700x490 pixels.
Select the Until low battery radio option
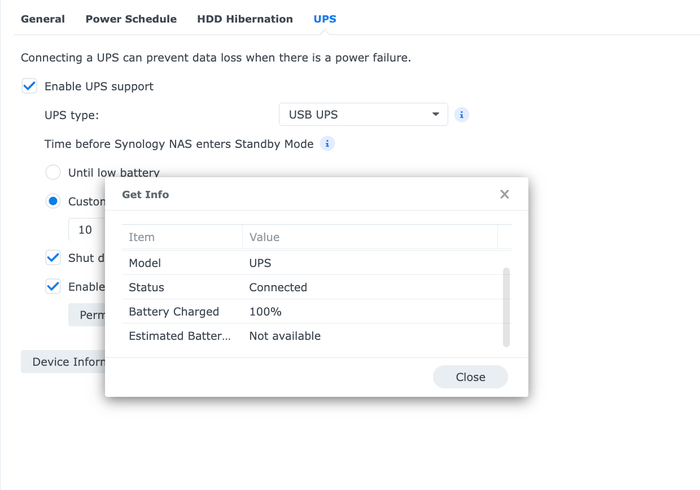point(53,172)
